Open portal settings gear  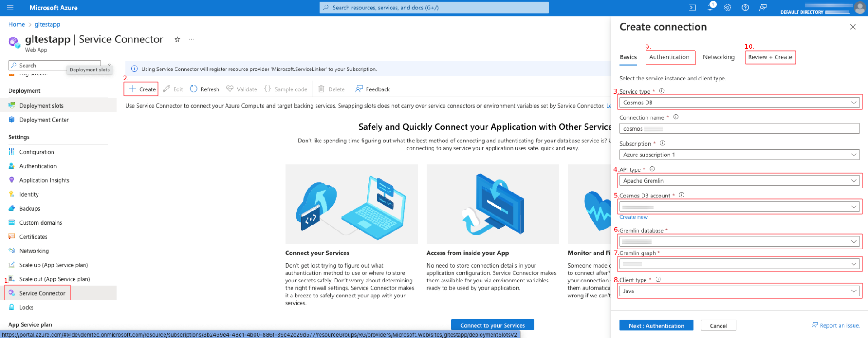click(x=727, y=8)
